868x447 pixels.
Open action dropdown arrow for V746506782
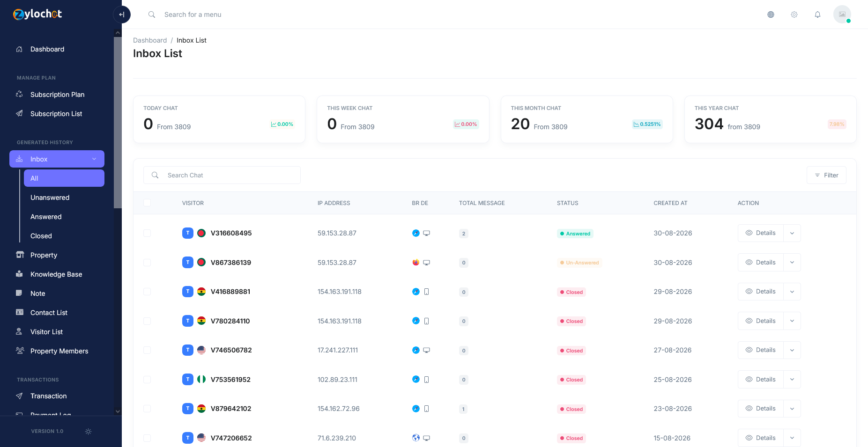pyautogui.click(x=792, y=350)
